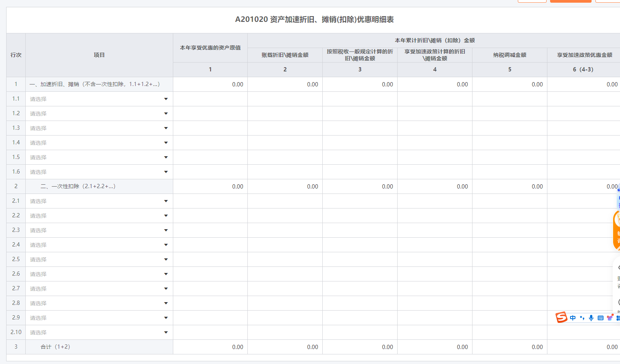Click row 2.7 column 3 cell
Viewport: 620px width, 364px height.
tap(360, 289)
